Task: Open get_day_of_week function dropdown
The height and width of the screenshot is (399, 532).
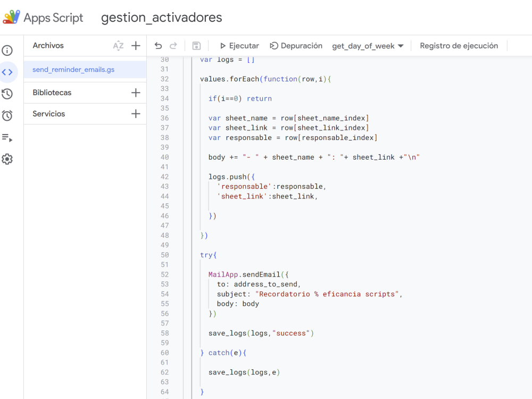Action: [368, 46]
